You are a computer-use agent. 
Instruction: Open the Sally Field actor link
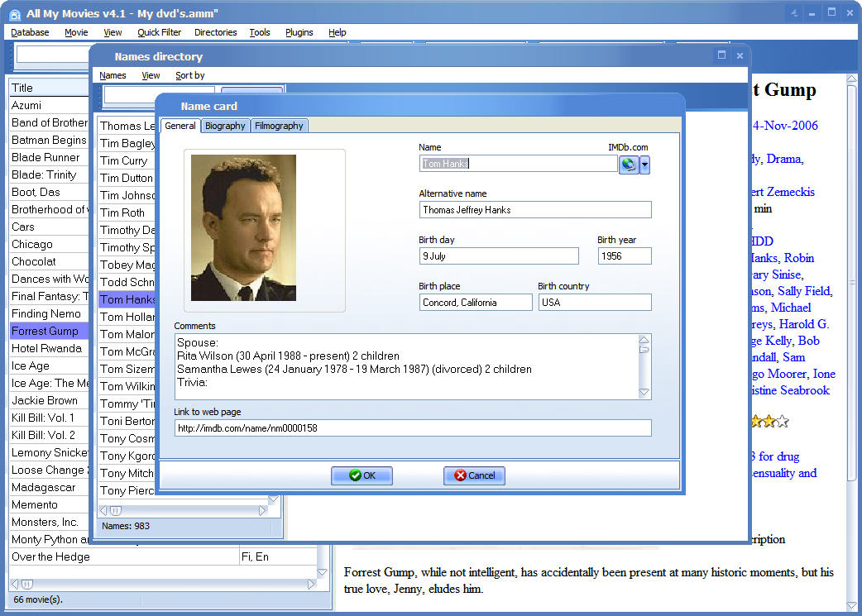coord(804,291)
